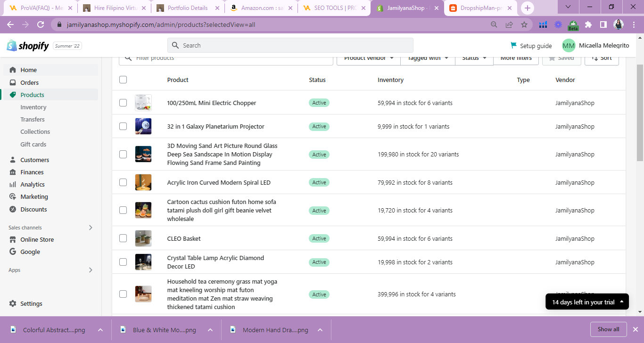This screenshot has height=343, width=644.
Task: Tick the CLEO Basket checkbox
Action: click(x=123, y=238)
